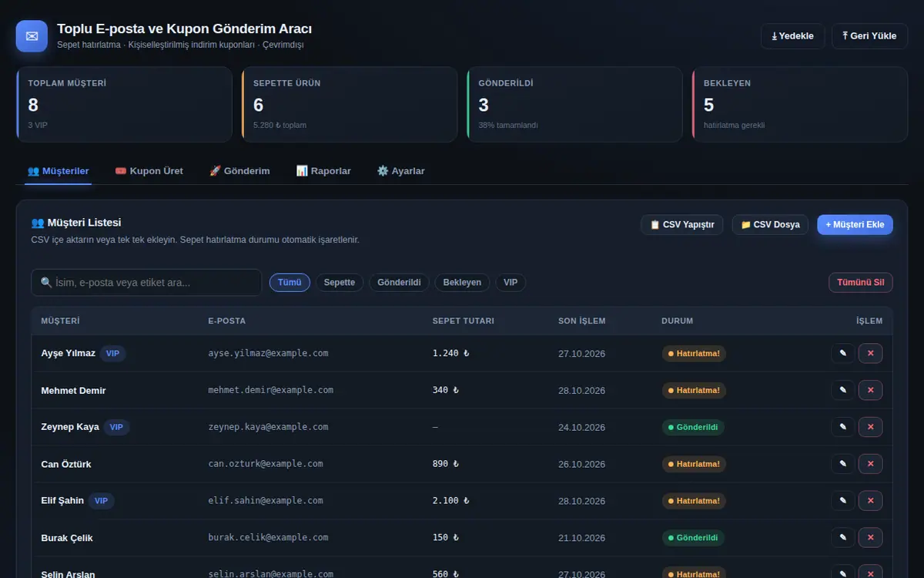Focus the customer search field
Image resolution: width=924 pixels, height=578 pixels.
tap(146, 283)
